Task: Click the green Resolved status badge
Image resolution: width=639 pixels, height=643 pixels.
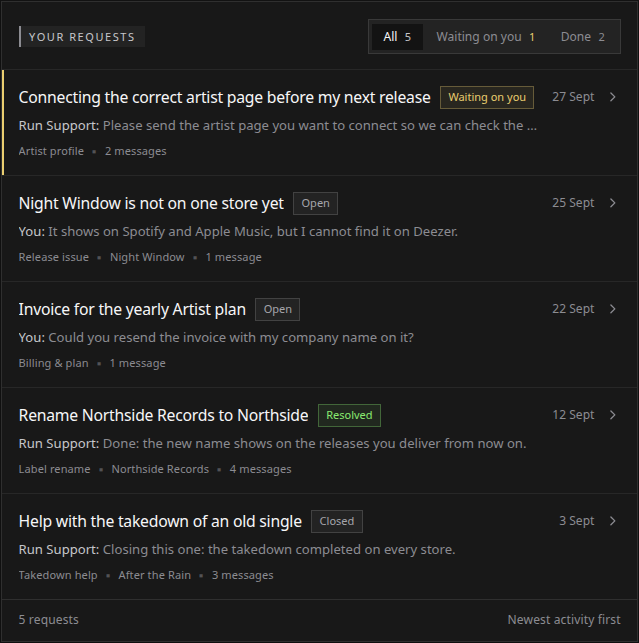Action: (x=349, y=415)
